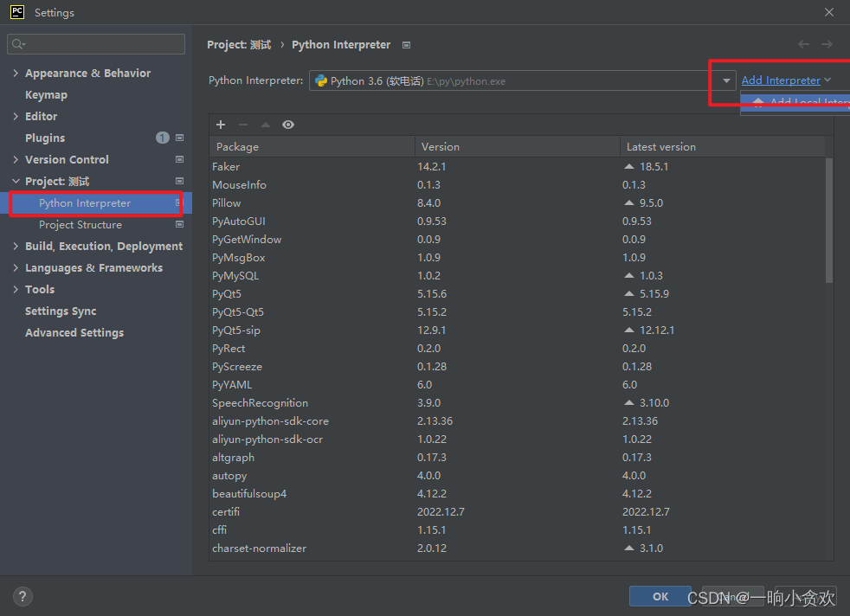Click the navigate forward arrow
This screenshot has height=616, width=850.
pyautogui.click(x=827, y=44)
